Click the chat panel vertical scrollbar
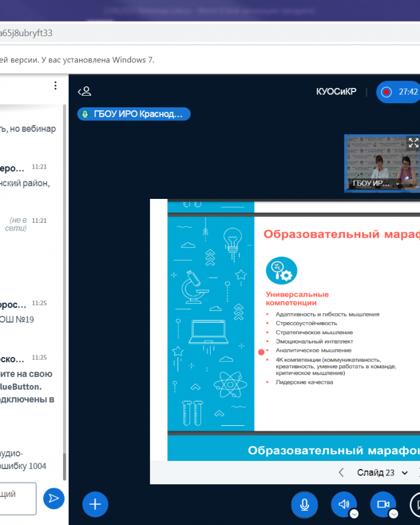The image size is (420, 525). point(64,292)
